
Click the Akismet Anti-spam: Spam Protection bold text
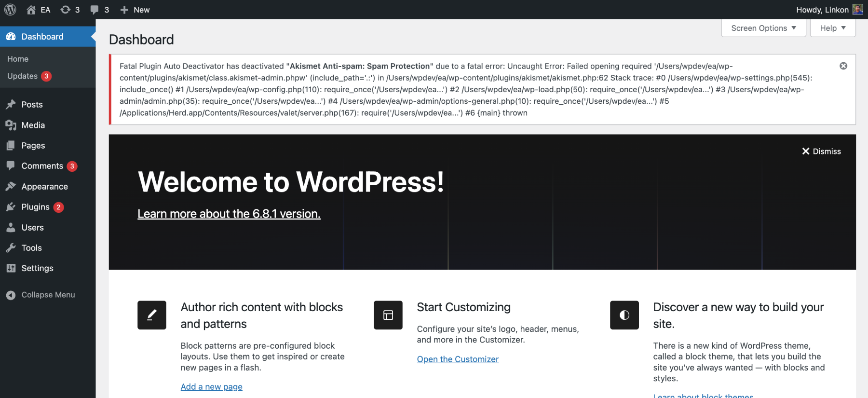[x=360, y=66]
